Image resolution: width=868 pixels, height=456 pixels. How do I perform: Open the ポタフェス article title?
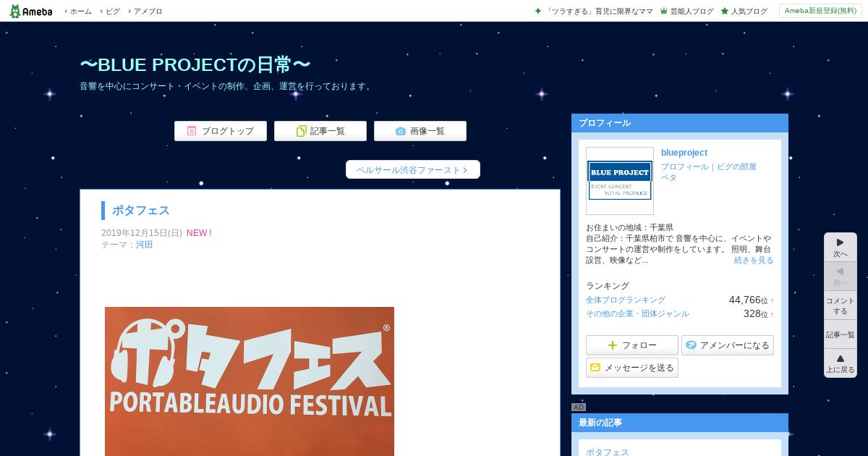click(x=141, y=211)
